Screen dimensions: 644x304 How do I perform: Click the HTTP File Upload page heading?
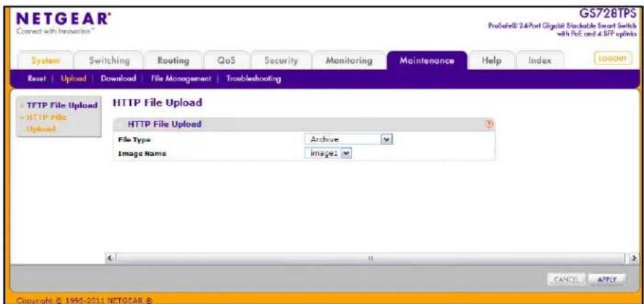pyautogui.click(x=158, y=103)
